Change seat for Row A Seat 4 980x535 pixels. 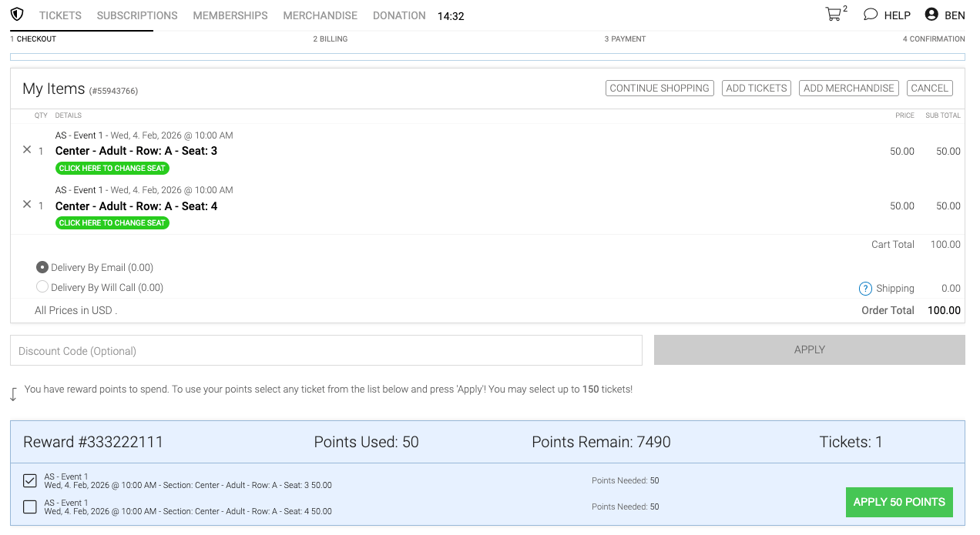pos(112,222)
